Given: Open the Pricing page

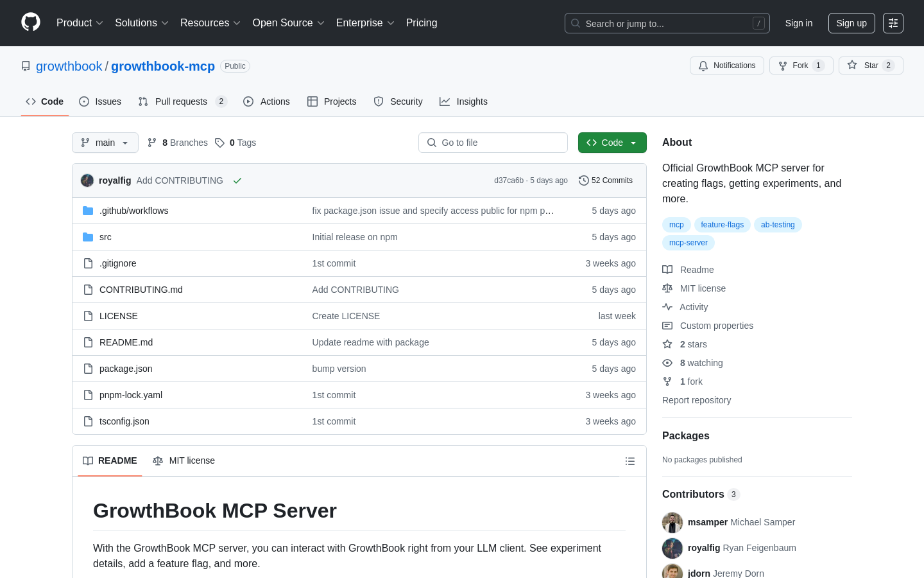Looking at the screenshot, I should [422, 23].
